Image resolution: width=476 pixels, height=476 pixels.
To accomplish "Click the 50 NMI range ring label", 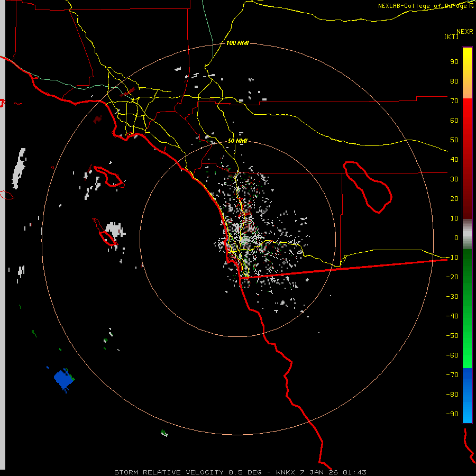I will [237, 141].
